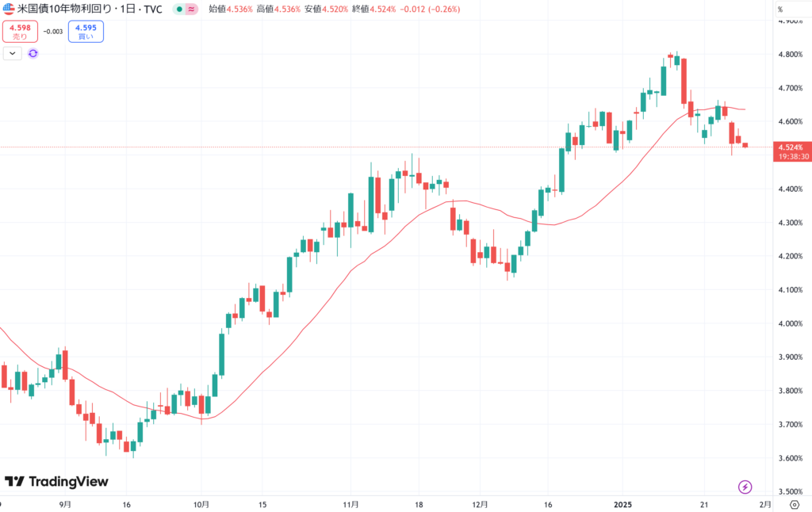Screen dimensions: 812x512
Task: Open the % price scale unit dropdown
Action: (780, 10)
